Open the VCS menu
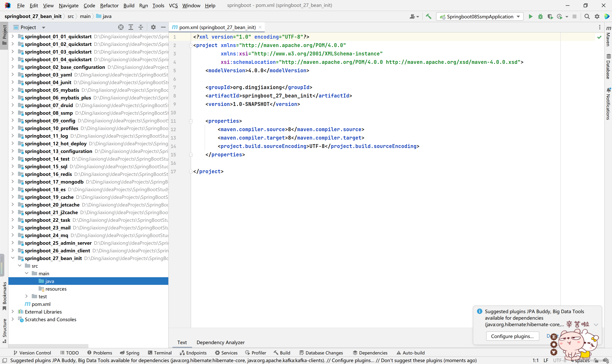 [x=173, y=5]
